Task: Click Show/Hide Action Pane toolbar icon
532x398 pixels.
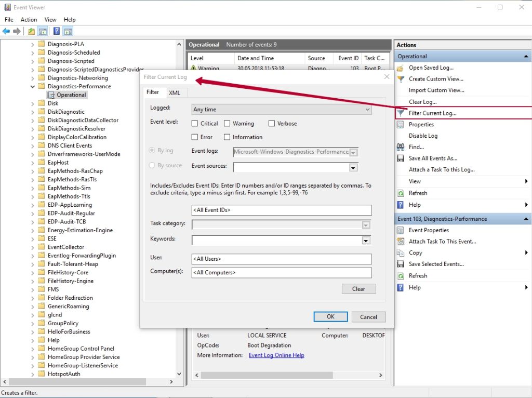Action: click(68, 31)
